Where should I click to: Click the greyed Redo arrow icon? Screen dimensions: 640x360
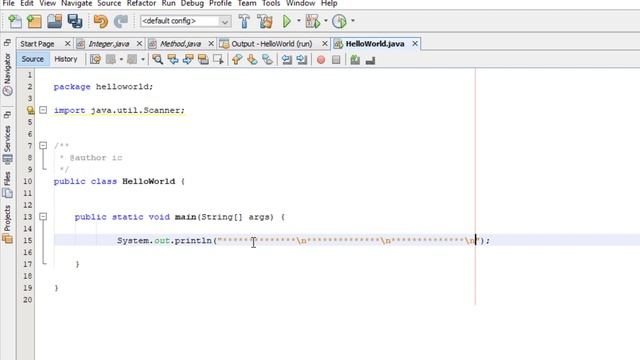coord(121,21)
